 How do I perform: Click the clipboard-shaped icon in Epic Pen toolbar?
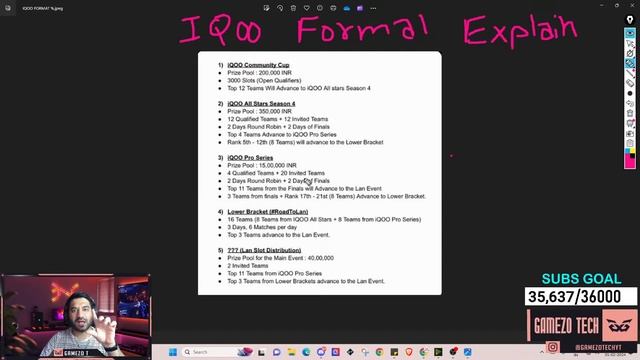point(630,143)
